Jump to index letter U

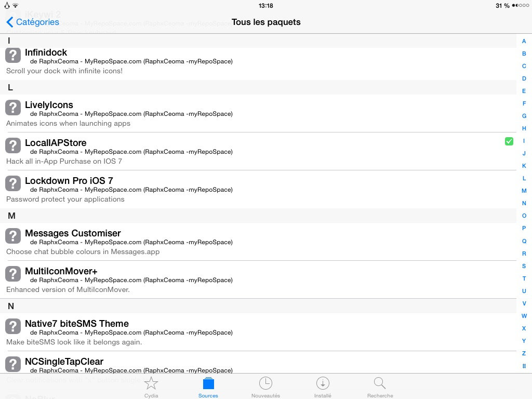click(524, 291)
